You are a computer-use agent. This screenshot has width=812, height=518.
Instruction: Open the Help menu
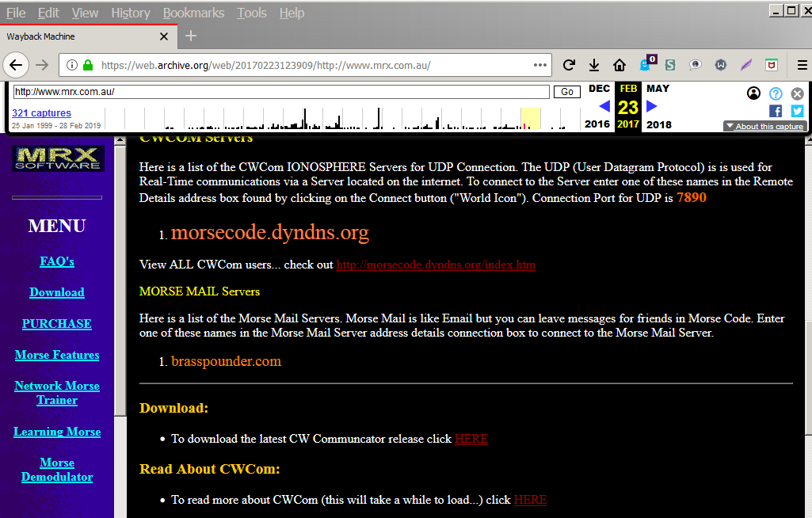tap(292, 13)
